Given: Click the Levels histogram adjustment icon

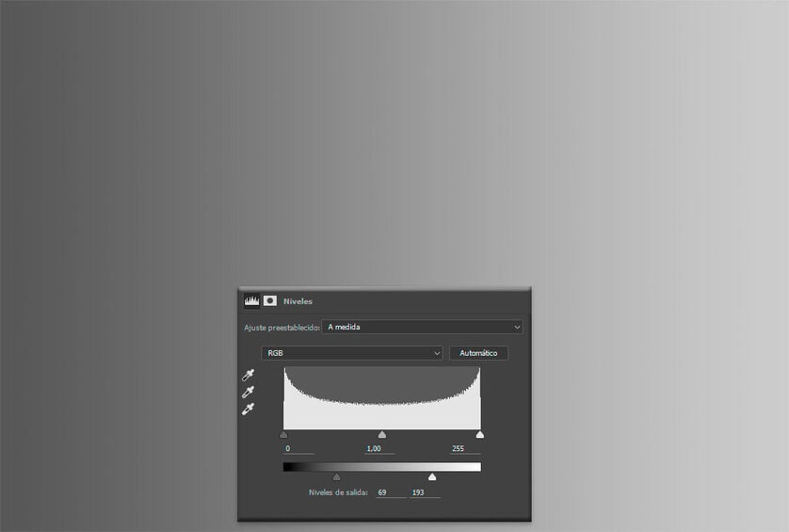Looking at the screenshot, I should coord(251,301).
